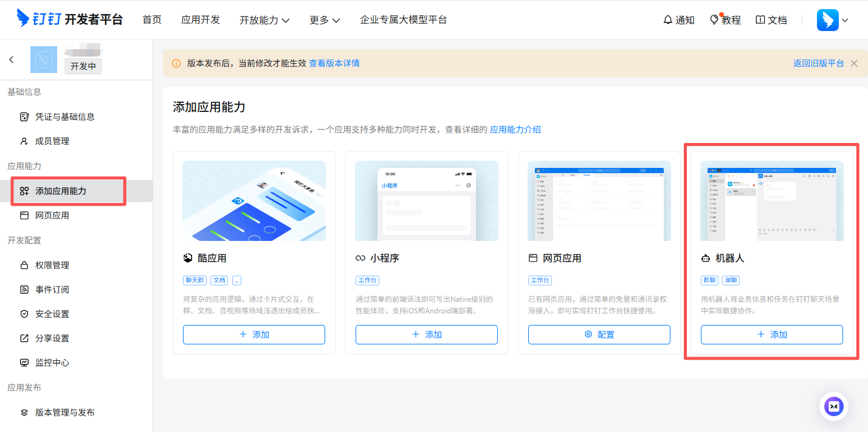Expand the 更多 dropdown menu
The image size is (868, 432).
[325, 20]
